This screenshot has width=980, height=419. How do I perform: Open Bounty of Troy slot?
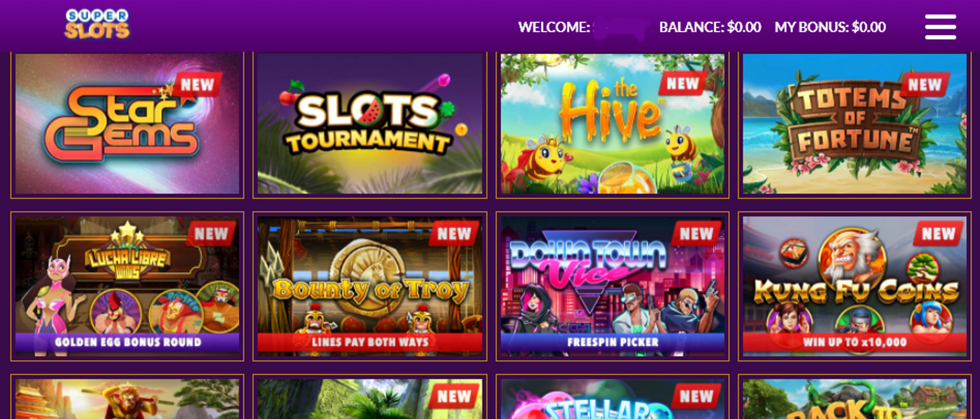click(x=370, y=286)
